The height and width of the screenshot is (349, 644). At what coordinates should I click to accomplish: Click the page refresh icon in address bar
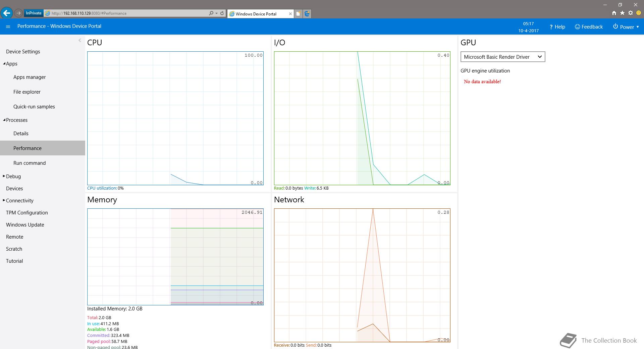(x=222, y=13)
